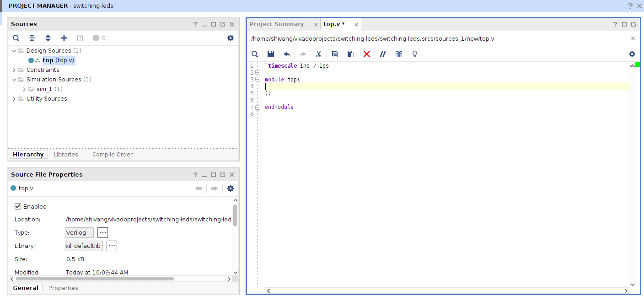Screen dimensions: 644x301
Task: Switch to the Project Summary tab
Action: point(277,24)
